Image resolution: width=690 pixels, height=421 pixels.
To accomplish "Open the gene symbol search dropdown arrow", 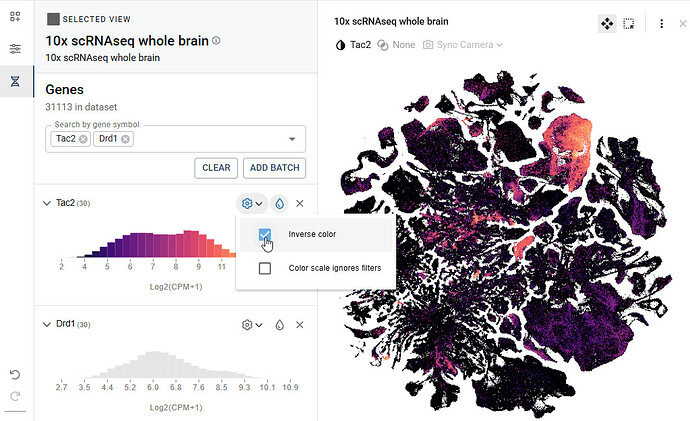I will point(292,139).
